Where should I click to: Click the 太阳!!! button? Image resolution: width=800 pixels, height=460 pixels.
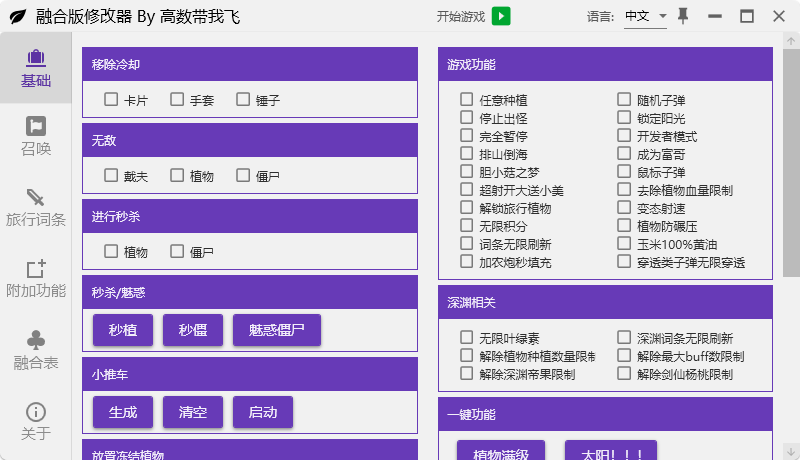(x=611, y=451)
